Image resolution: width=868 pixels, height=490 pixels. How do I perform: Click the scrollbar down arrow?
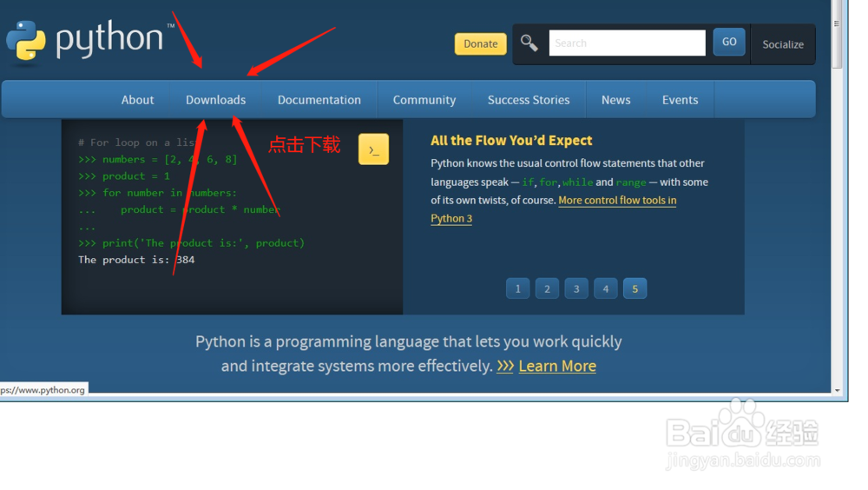837,390
